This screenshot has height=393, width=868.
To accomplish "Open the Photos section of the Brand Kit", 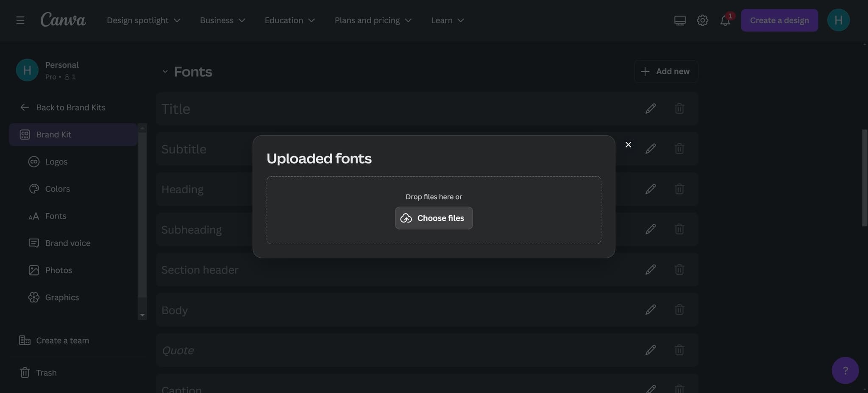I will (58, 270).
